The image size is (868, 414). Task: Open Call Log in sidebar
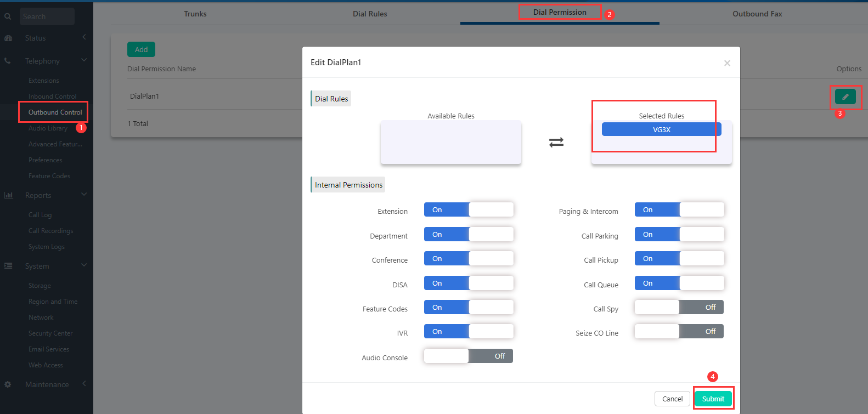pos(40,215)
